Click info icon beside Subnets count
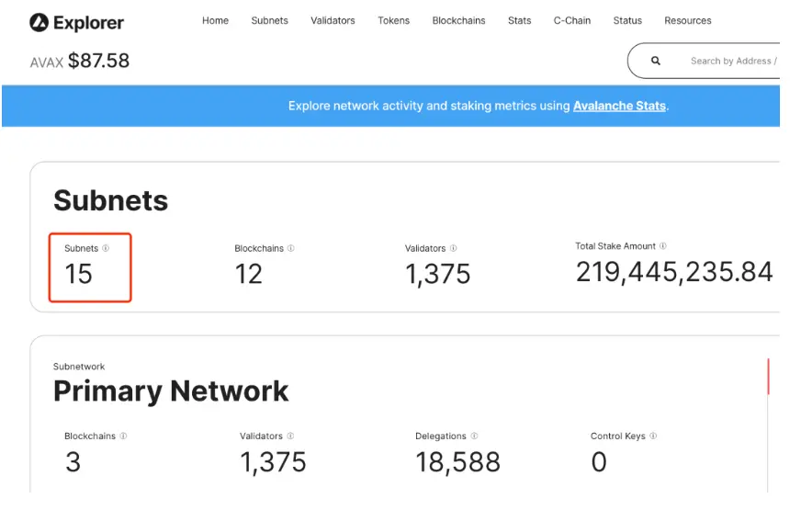Viewport: 812px width, 510px height. tap(106, 248)
